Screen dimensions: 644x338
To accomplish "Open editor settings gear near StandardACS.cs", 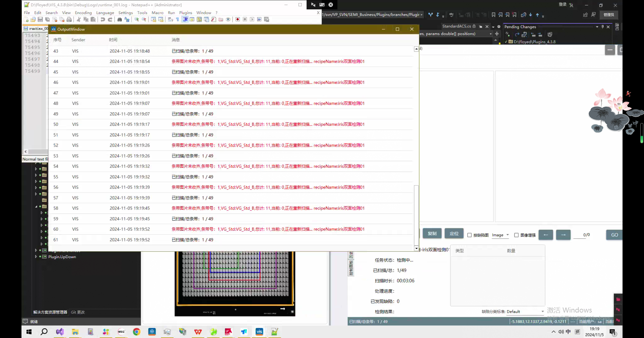I will pyautogui.click(x=499, y=26).
